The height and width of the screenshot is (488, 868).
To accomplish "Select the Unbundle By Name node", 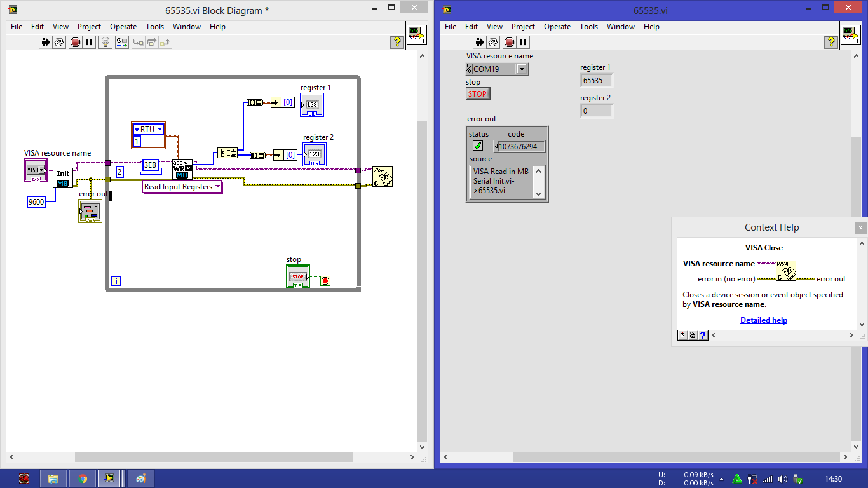I will (227, 152).
